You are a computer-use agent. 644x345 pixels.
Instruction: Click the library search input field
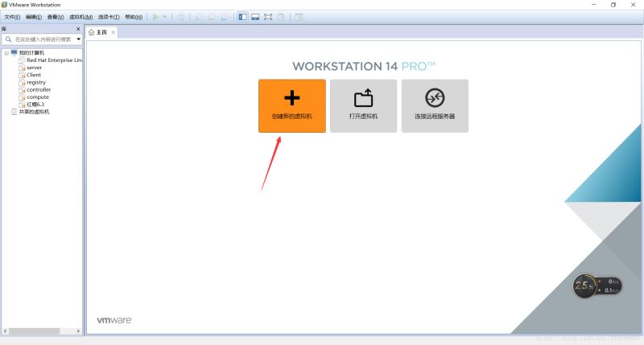tap(43, 39)
